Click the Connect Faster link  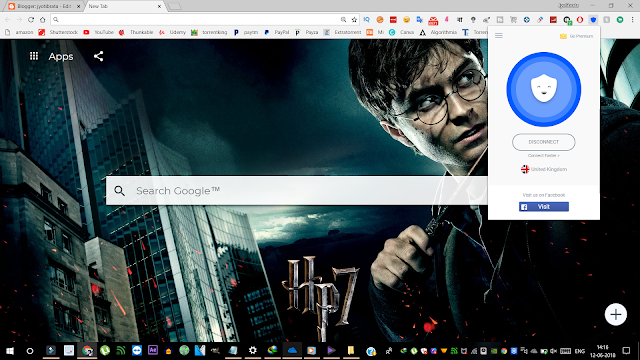[544, 156]
